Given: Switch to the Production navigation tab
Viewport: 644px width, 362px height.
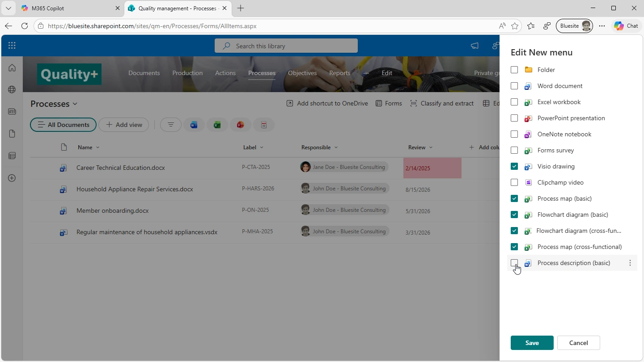Looking at the screenshot, I should pos(187,73).
